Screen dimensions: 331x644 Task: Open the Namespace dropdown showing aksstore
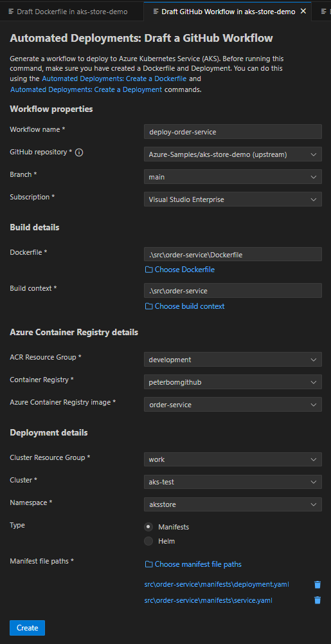coord(233,505)
